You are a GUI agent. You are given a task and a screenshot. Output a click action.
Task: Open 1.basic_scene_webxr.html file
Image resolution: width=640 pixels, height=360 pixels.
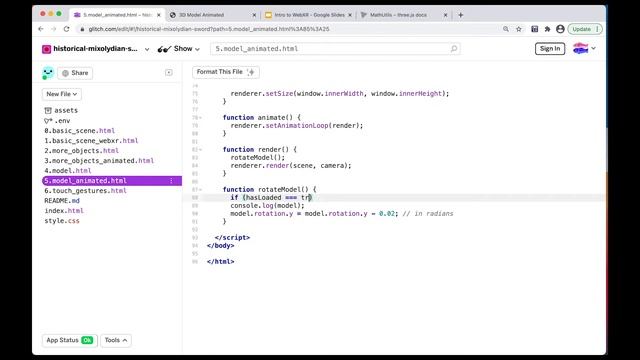(x=91, y=140)
